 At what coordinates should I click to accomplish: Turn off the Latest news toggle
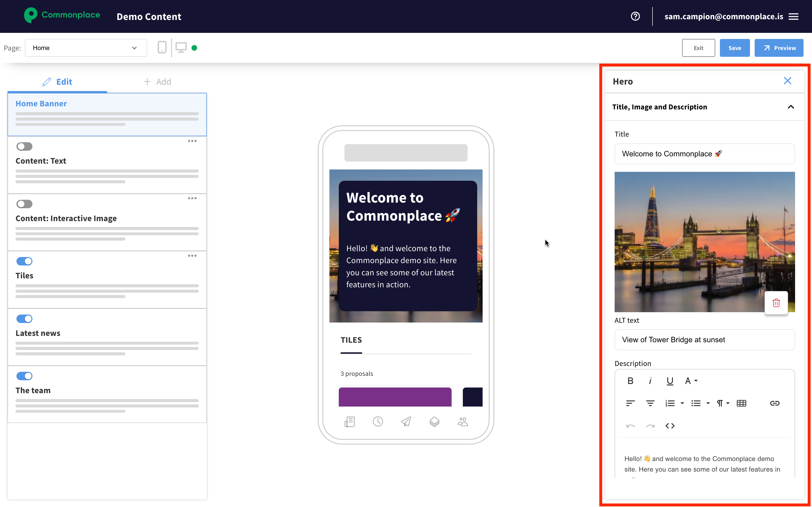click(x=24, y=319)
